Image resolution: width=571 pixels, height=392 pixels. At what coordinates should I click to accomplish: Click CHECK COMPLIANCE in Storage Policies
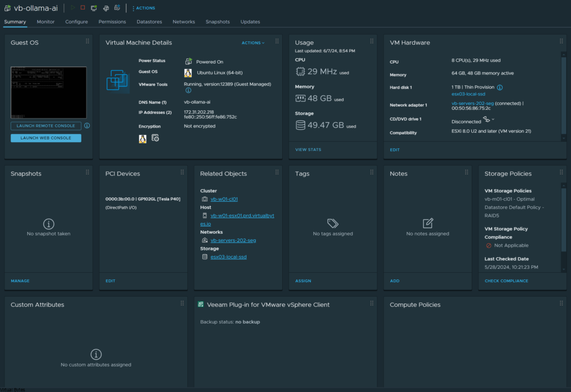506,281
